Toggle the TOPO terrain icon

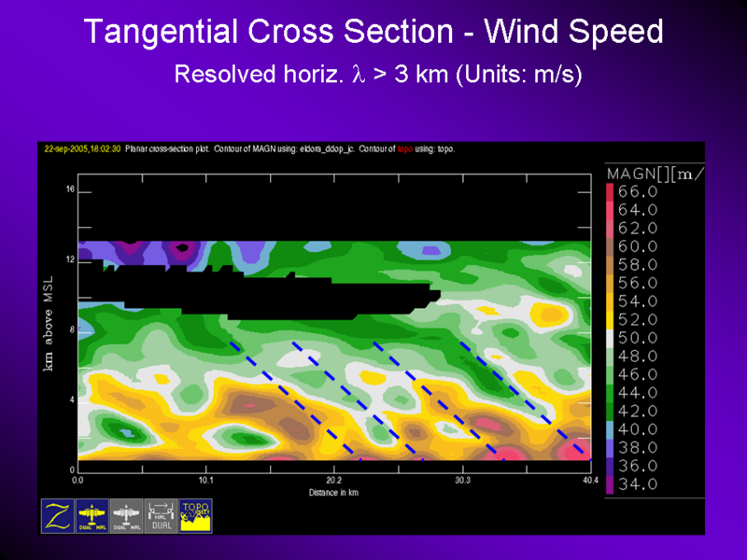[x=196, y=516]
